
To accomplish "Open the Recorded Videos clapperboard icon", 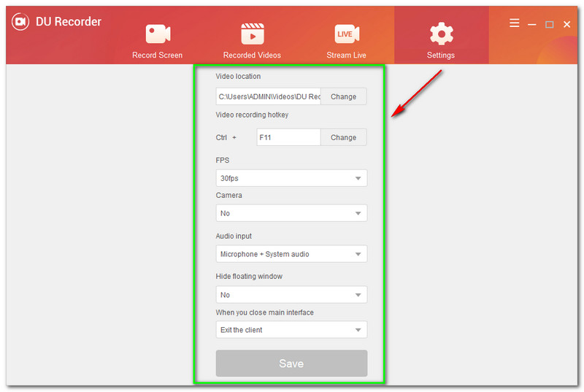I will [252, 34].
